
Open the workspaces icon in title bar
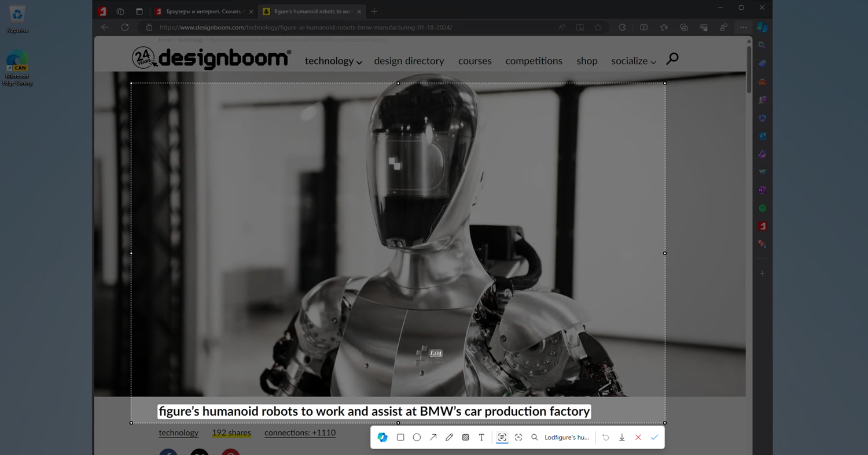tap(120, 12)
